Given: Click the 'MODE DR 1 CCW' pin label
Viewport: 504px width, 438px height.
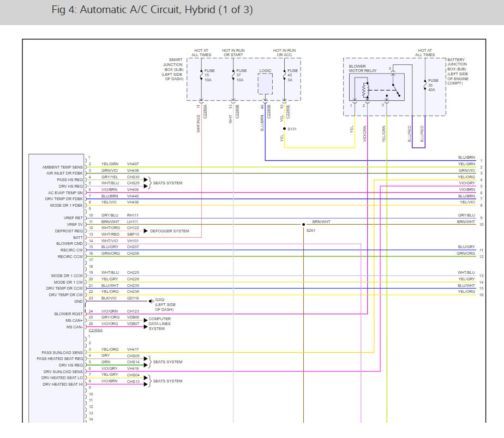Looking at the screenshot, I should tap(67, 275).
